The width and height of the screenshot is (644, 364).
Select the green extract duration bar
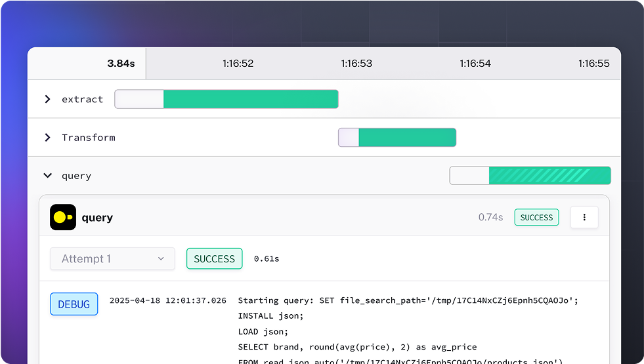coord(250,99)
